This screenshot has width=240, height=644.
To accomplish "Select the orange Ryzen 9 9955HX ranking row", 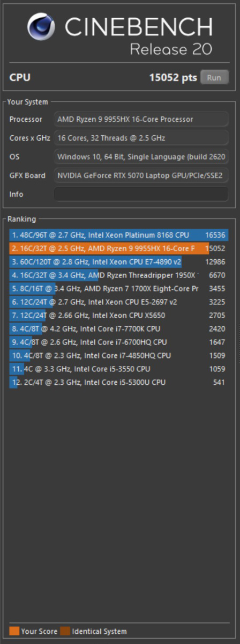I will (119, 248).
